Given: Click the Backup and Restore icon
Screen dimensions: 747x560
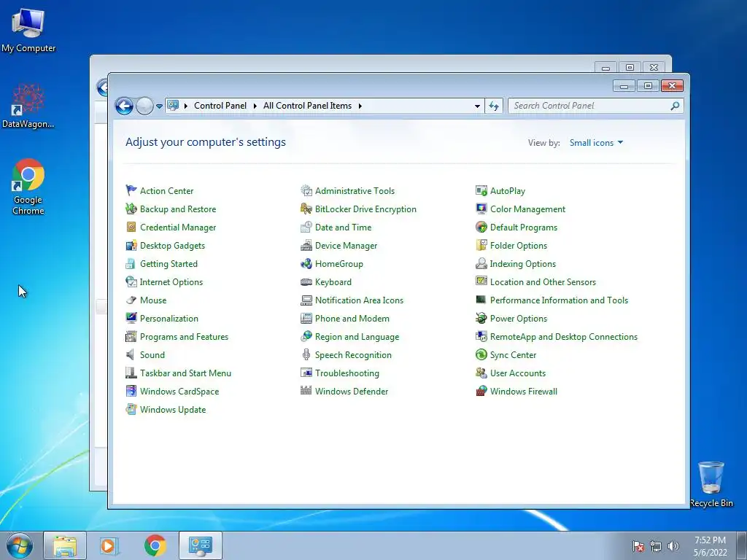Looking at the screenshot, I should (x=131, y=209).
